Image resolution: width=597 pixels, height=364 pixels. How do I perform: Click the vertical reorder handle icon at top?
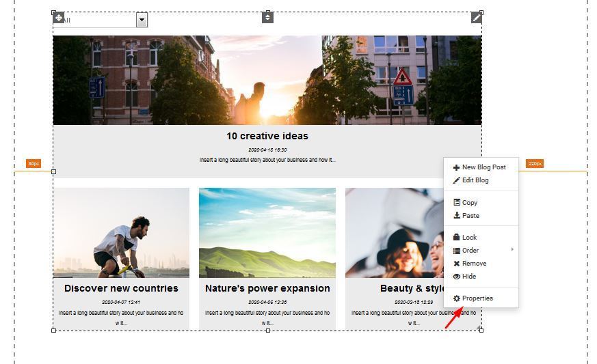(267, 17)
